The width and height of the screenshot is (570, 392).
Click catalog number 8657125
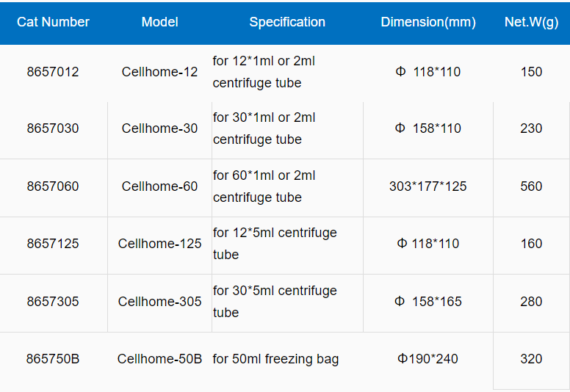53,244
